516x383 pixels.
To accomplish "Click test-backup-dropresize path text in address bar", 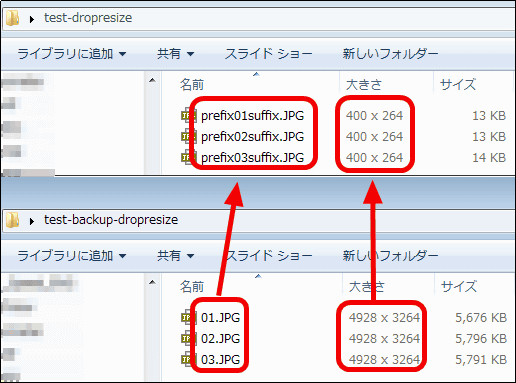I will (111, 220).
